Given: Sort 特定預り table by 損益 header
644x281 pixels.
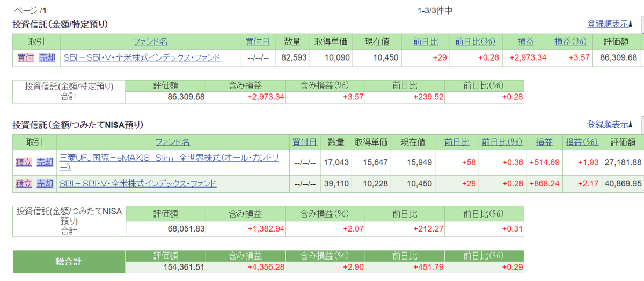Looking at the screenshot, I should [525, 41].
